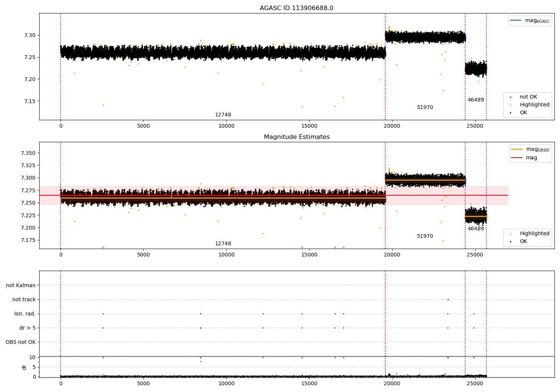The image size is (560, 392).
Task: Click the 15000 x-tick below the top plot
Action: [309, 126]
